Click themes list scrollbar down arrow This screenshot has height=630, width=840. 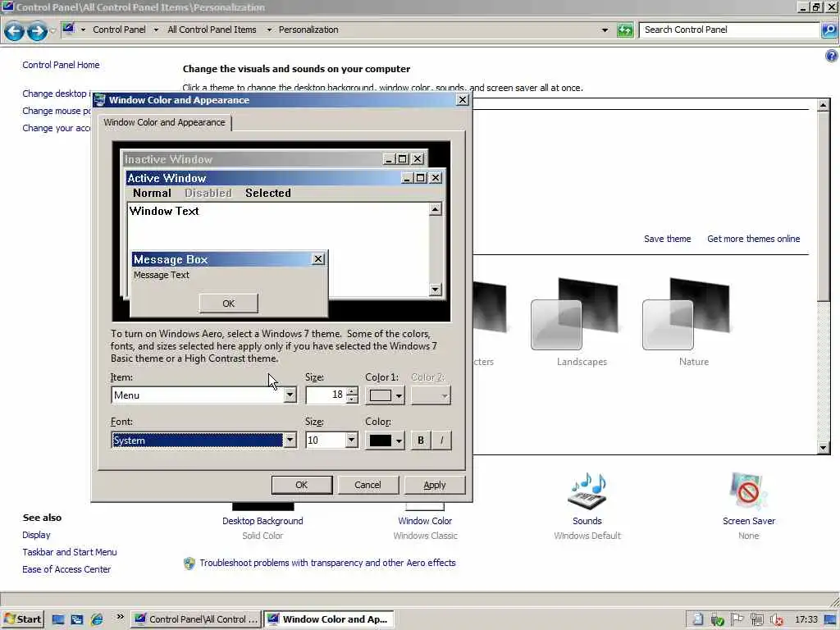pyautogui.click(x=824, y=448)
